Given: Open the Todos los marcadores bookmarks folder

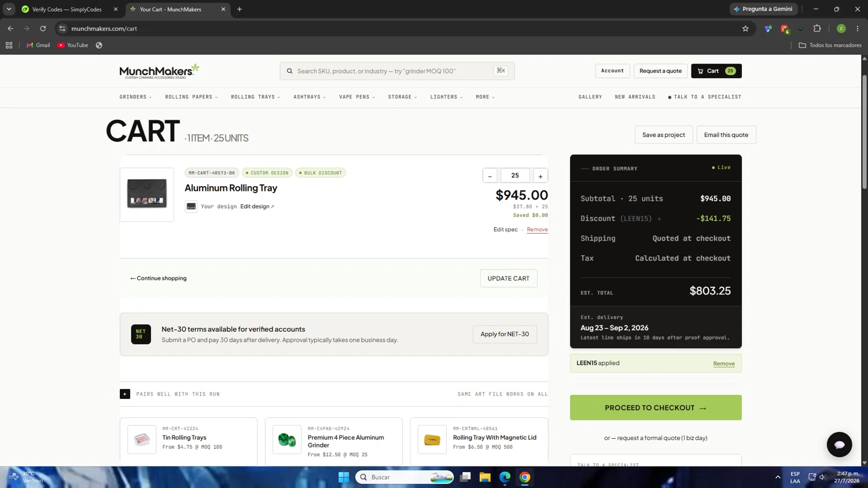Looking at the screenshot, I should pos(830,45).
